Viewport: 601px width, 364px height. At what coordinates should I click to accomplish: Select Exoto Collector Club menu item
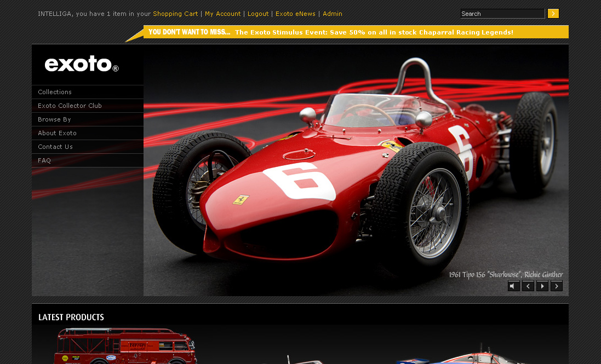[70, 106]
